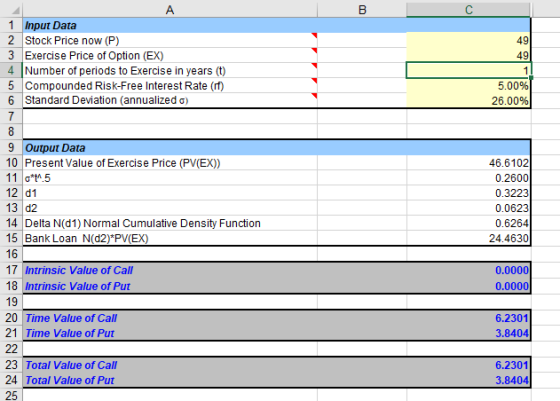This screenshot has height=401, width=560.
Task: Click row 22 header
Action: click(11, 349)
